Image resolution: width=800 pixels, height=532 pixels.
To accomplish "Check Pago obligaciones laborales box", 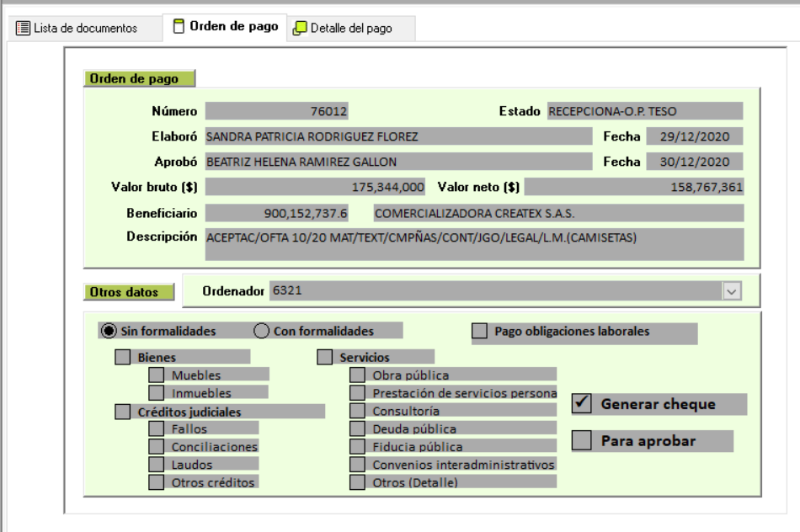I will 480,332.
